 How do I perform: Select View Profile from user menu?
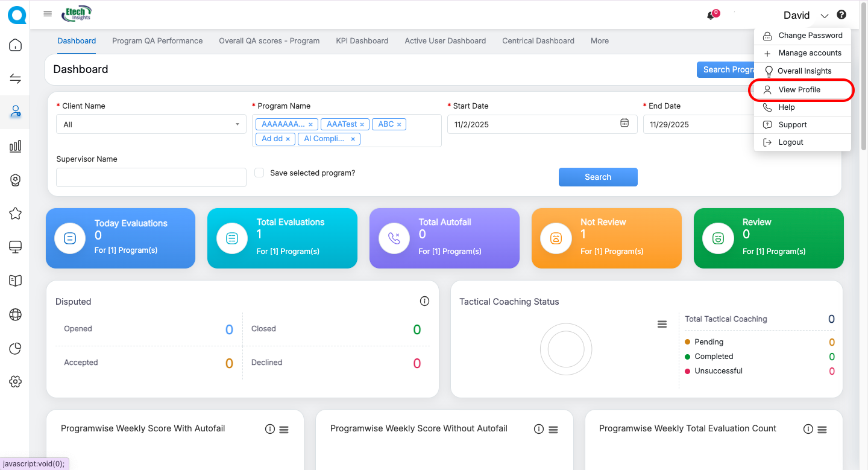[x=799, y=89]
